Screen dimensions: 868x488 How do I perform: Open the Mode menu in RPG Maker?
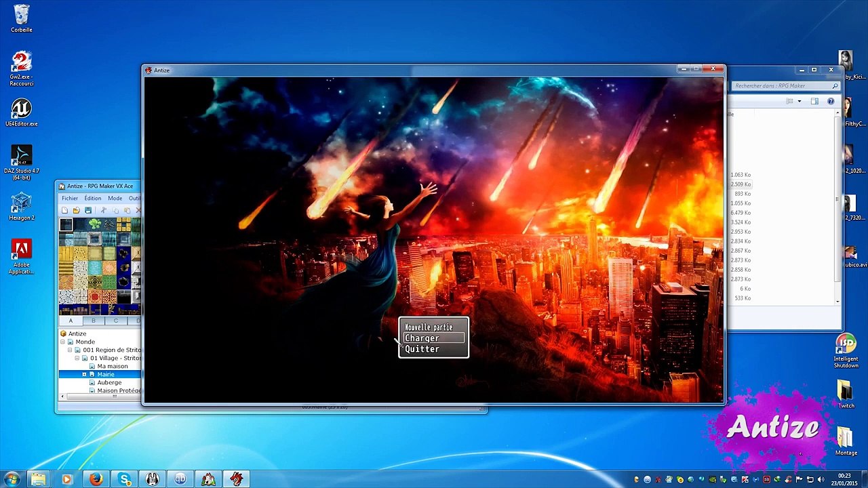click(115, 199)
